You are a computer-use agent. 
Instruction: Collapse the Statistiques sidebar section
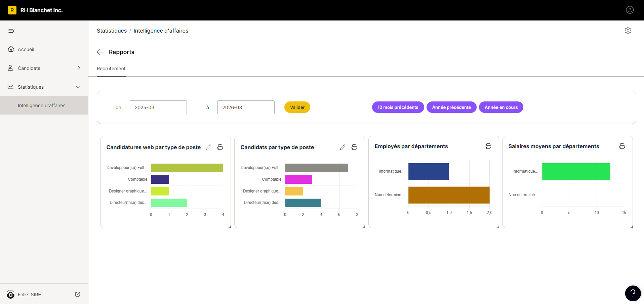pyautogui.click(x=78, y=87)
